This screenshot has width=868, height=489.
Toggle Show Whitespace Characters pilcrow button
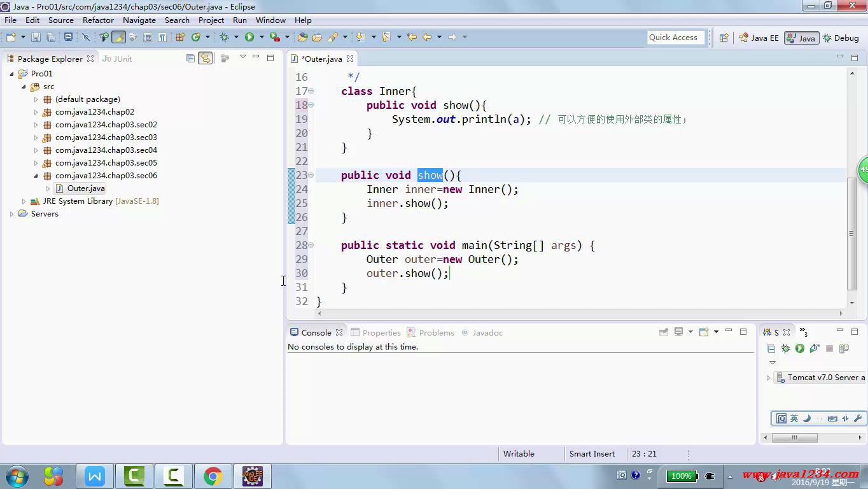[162, 37]
